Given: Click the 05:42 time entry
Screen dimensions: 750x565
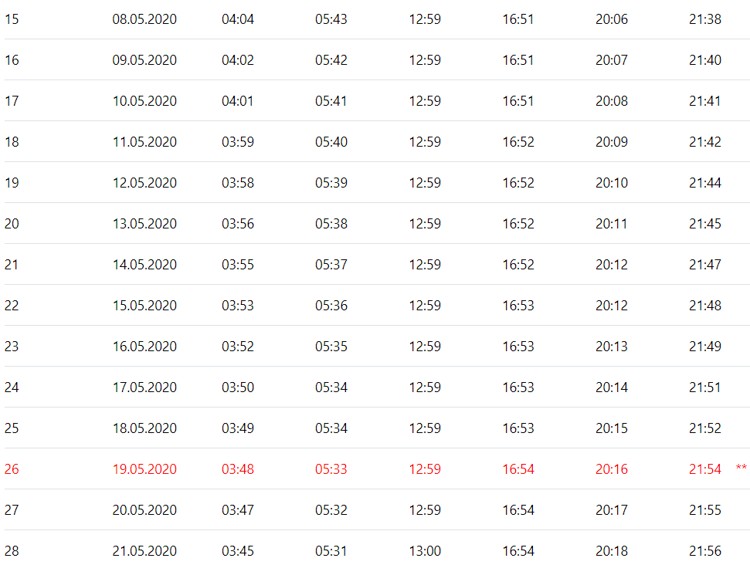Looking at the screenshot, I should 331,60.
